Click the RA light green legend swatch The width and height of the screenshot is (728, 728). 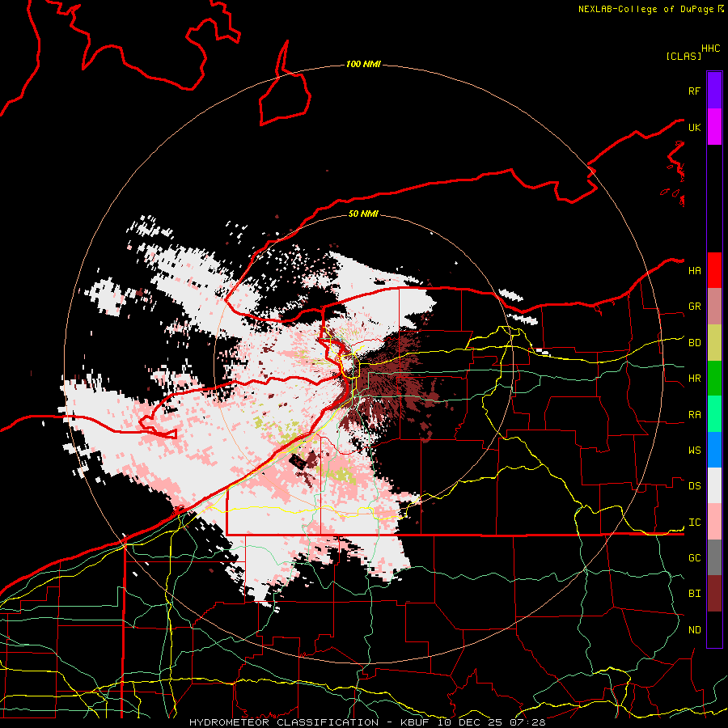coord(714,414)
